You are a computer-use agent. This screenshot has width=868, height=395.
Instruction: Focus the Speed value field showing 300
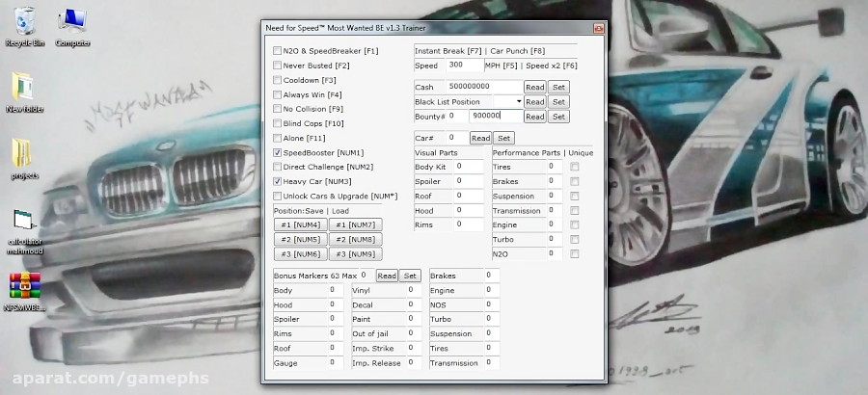pos(465,65)
